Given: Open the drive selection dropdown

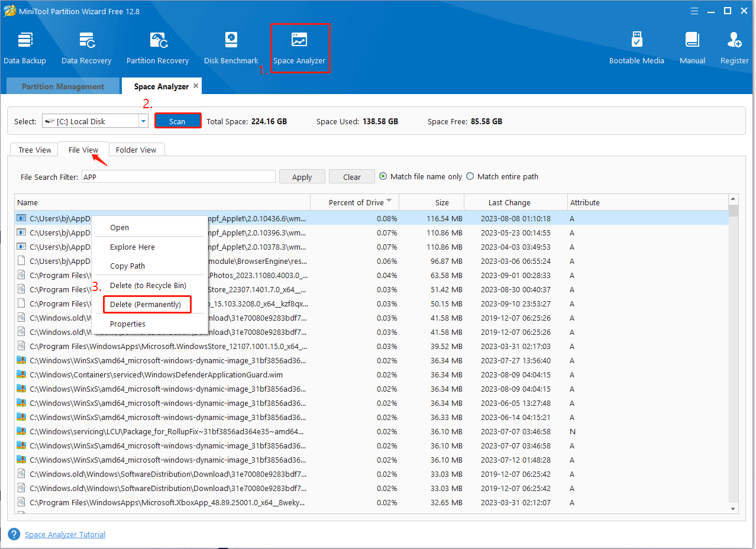Looking at the screenshot, I should pyautogui.click(x=143, y=121).
